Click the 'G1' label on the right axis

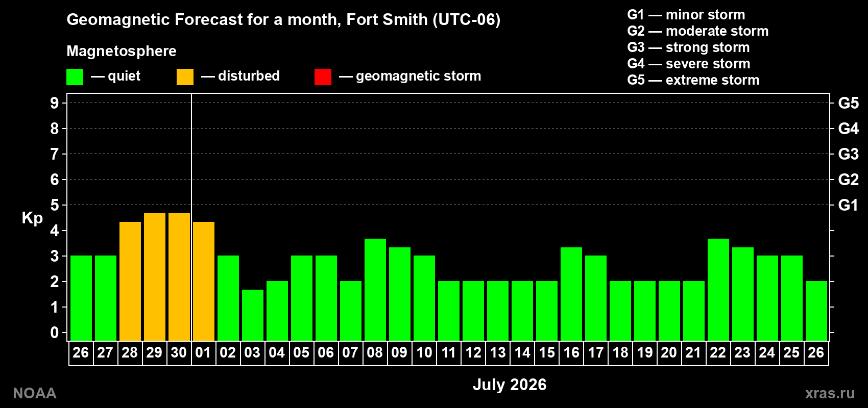coord(849,205)
